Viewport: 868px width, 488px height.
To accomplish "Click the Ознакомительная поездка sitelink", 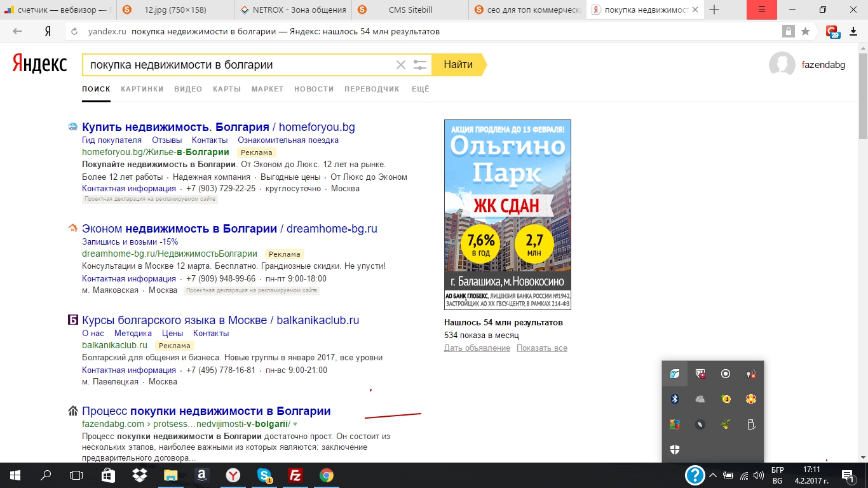I will [x=288, y=140].
